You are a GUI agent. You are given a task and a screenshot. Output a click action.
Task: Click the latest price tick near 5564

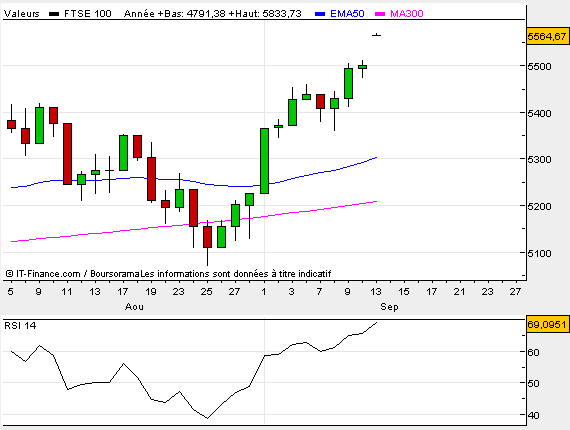click(377, 35)
